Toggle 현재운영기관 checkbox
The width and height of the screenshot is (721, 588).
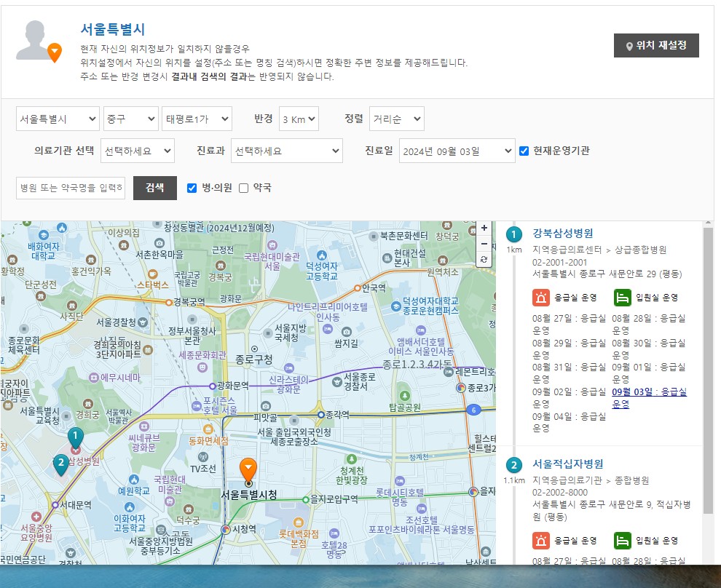pos(524,151)
